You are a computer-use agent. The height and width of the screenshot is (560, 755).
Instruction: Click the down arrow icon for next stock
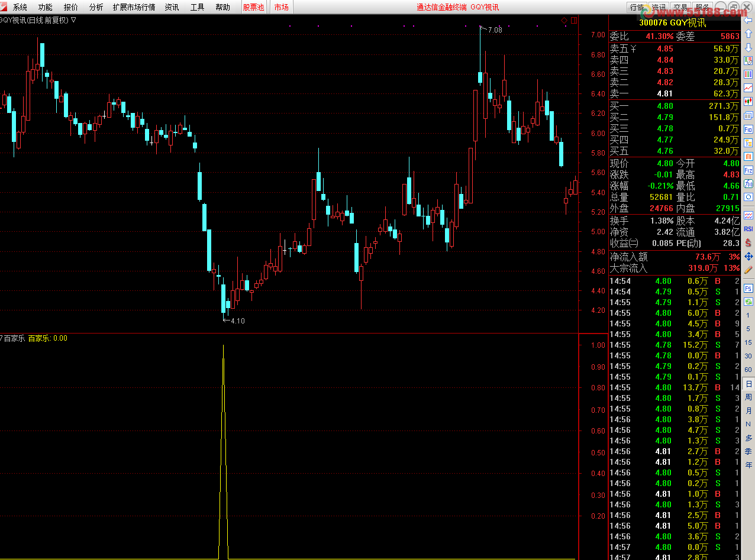point(748,47)
